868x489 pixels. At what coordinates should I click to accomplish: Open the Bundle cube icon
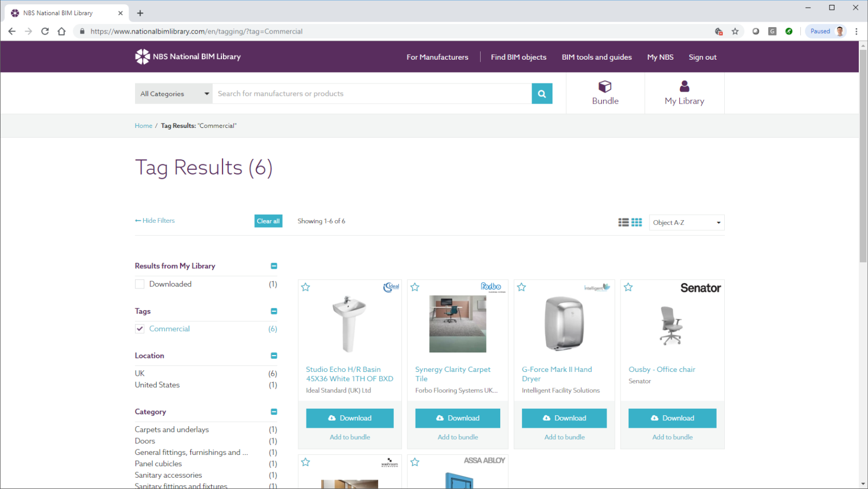pyautogui.click(x=605, y=87)
